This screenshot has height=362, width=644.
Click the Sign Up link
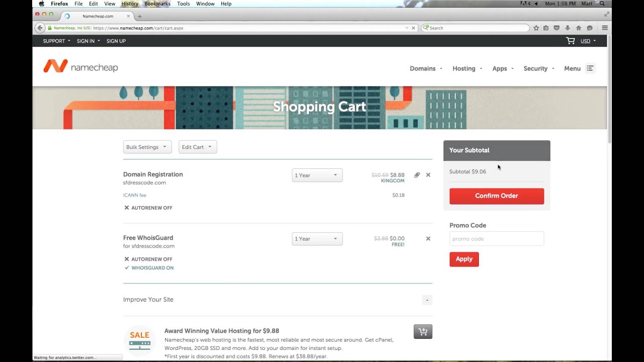click(x=116, y=41)
